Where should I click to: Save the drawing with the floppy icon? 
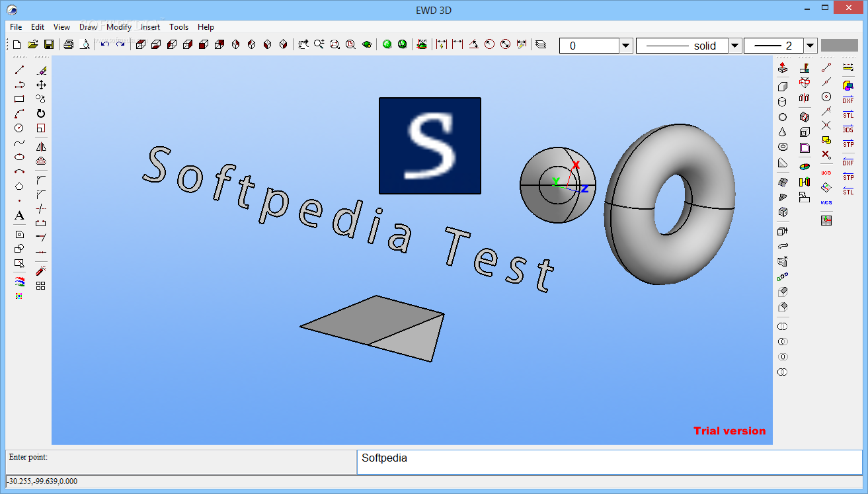[48, 44]
